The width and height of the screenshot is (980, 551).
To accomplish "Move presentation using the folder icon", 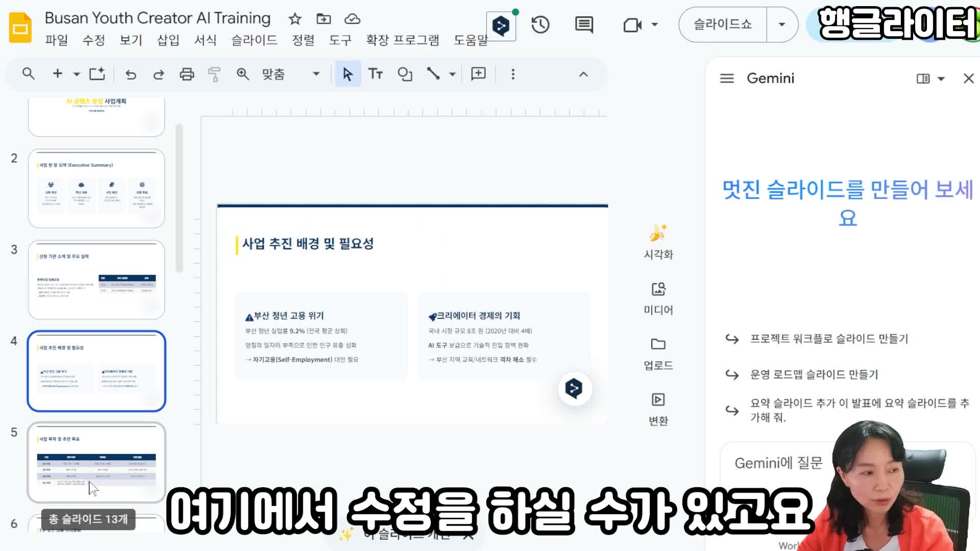I will click(x=324, y=19).
